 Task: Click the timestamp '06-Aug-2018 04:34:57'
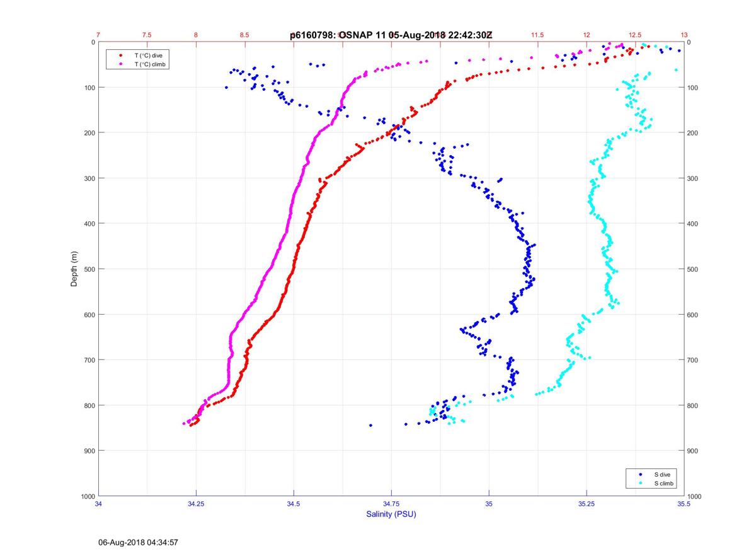coord(139,542)
